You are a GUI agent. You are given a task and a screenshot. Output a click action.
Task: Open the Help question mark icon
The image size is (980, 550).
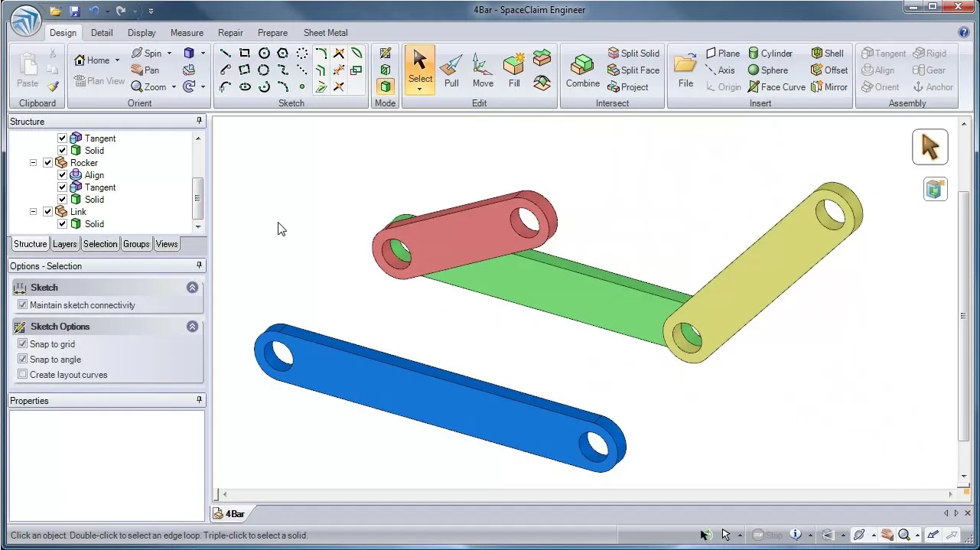pos(964,32)
